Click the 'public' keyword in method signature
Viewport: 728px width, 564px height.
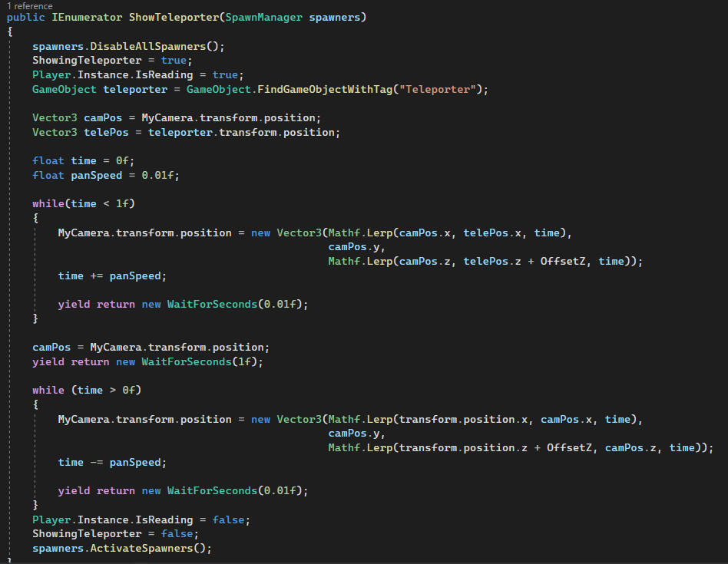point(25,18)
